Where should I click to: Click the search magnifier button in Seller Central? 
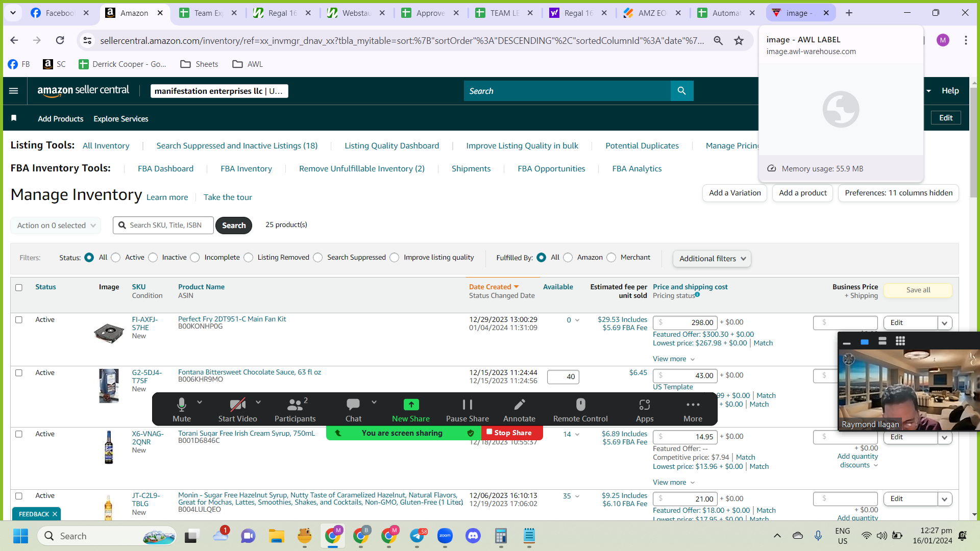[x=681, y=91]
